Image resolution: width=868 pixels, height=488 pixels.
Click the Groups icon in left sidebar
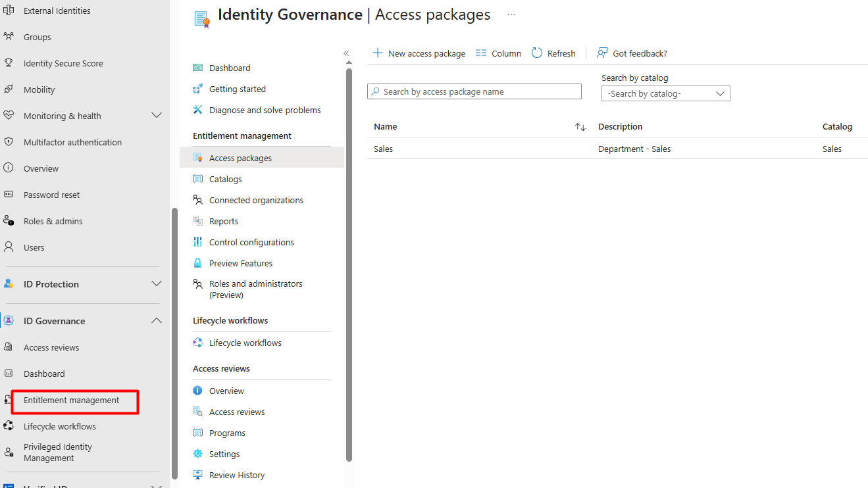9,37
